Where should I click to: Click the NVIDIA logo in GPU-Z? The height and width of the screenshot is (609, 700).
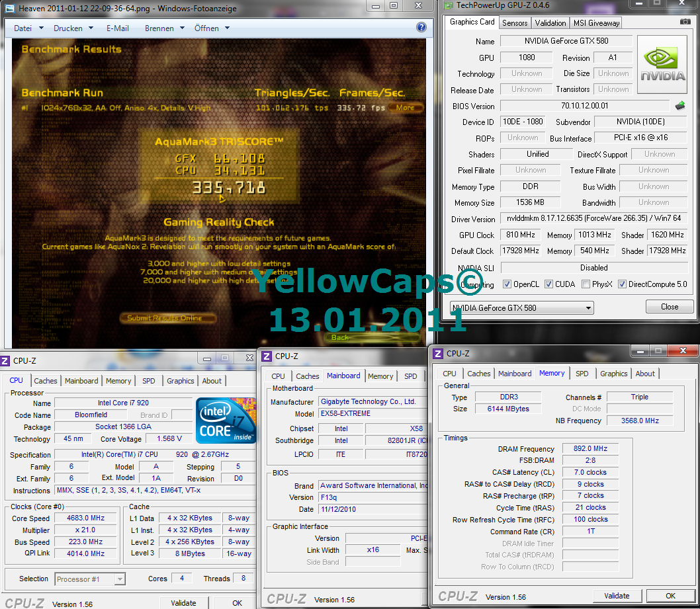[x=662, y=65]
